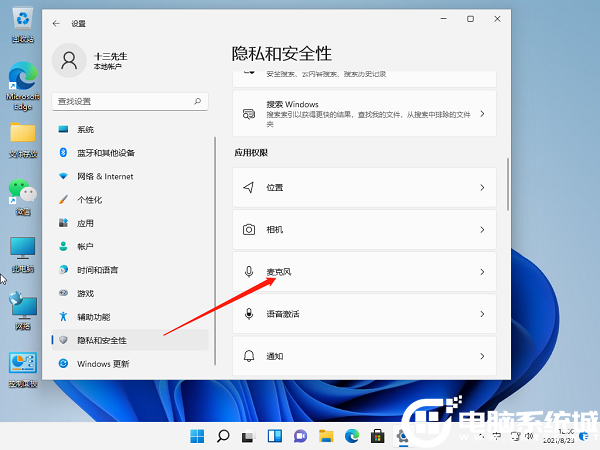Click the Windows Update circular arrows icon
Image resolution: width=600 pixels, height=450 pixels.
tap(64, 364)
